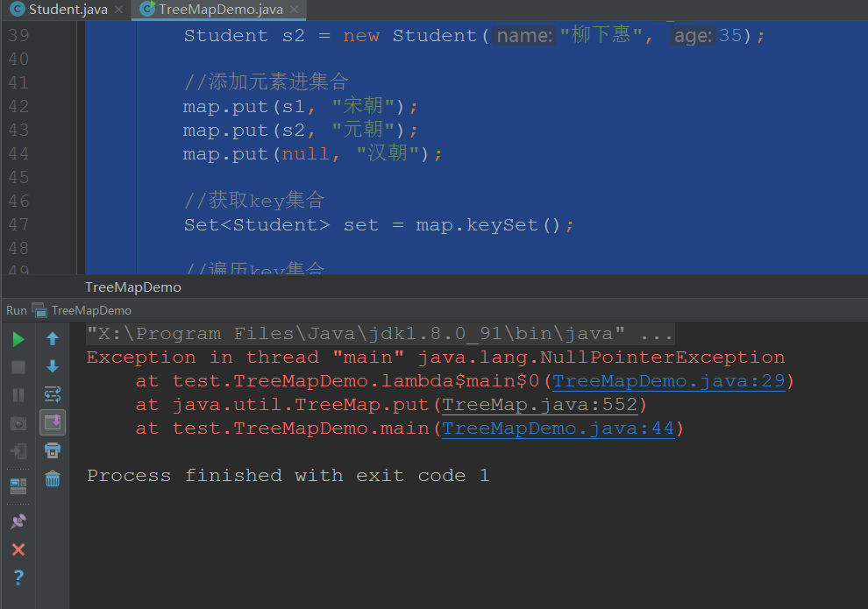Screen dimensions: 868x609
Task: Expand the folded java command line
Action: 381,334
